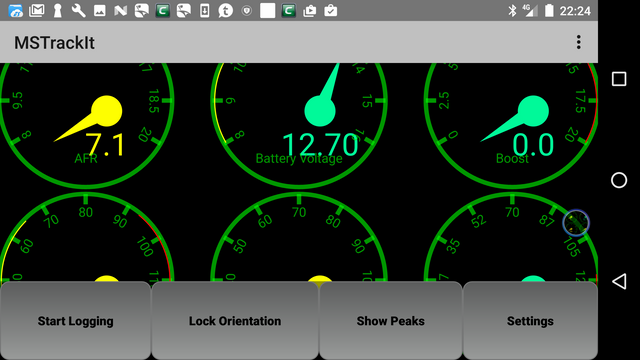Tap the floating circular overlay icon
Image resolution: width=640 pixels, height=360 pixels.
point(576,223)
